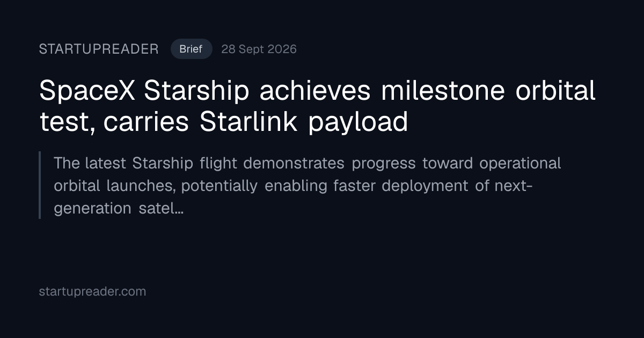This screenshot has height=338, width=644.
Task: Click 'operational' in the summary's first line
Action: (x=521, y=163)
